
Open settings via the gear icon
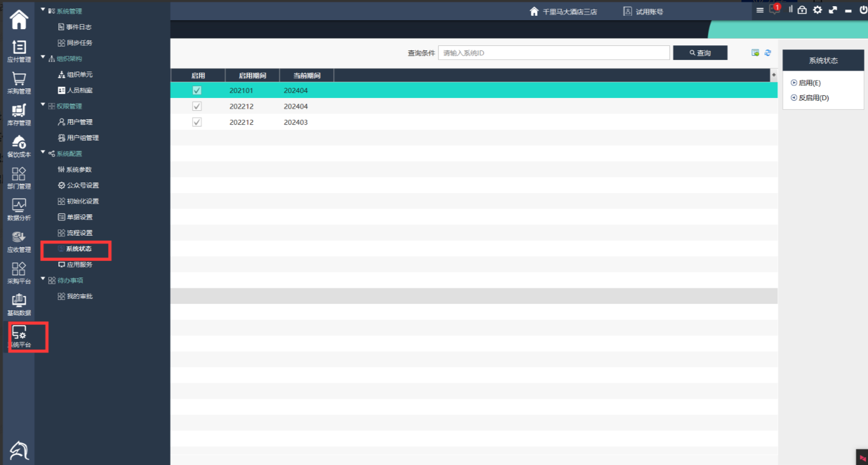click(x=818, y=10)
